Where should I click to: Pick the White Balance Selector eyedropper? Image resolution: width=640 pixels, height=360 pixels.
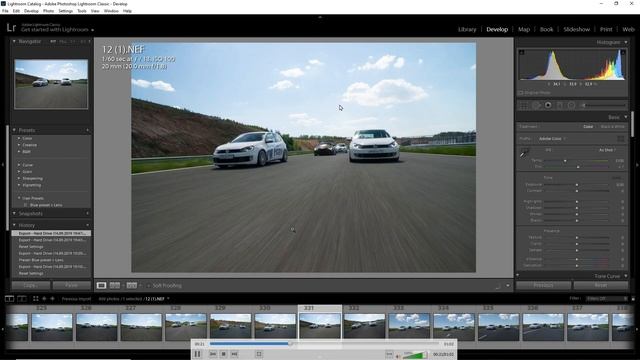click(524, 154)
